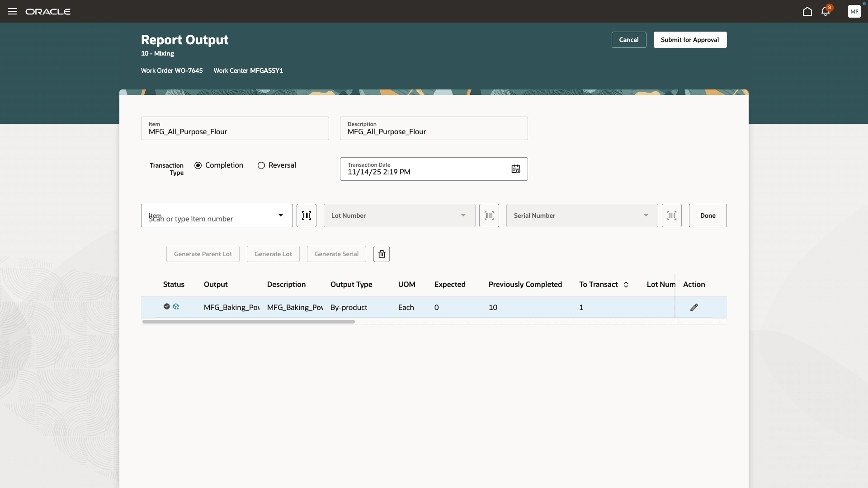Click the Output Type column header
Image resolution: width=868 pixels, height=488 pixels.
point(351,284)
